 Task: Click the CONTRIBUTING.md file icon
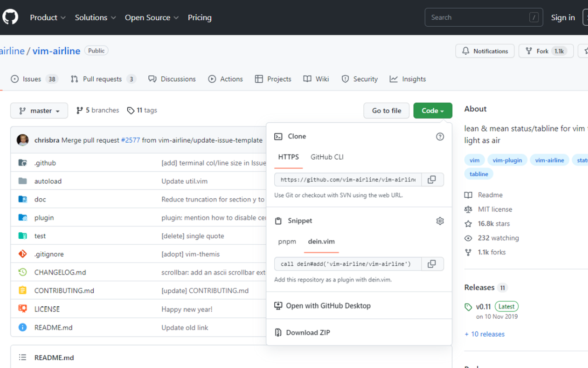tap(23, 291)
